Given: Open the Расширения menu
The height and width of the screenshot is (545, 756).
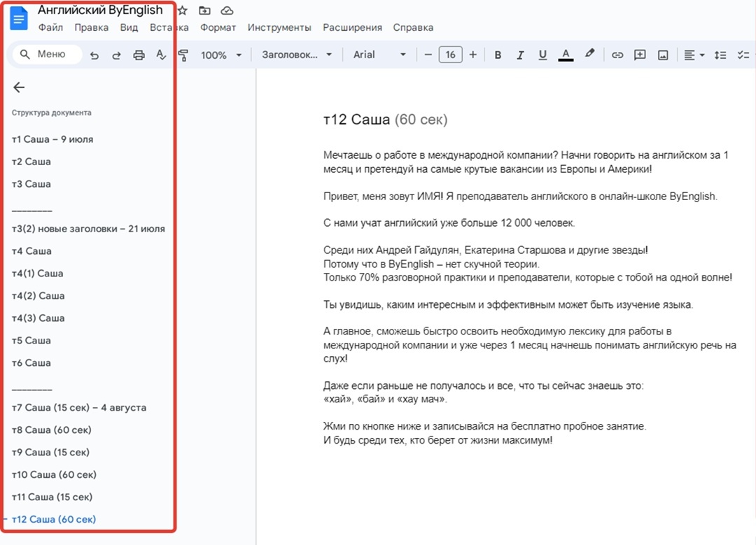Looking at the screenshot, I should [352, 27].
